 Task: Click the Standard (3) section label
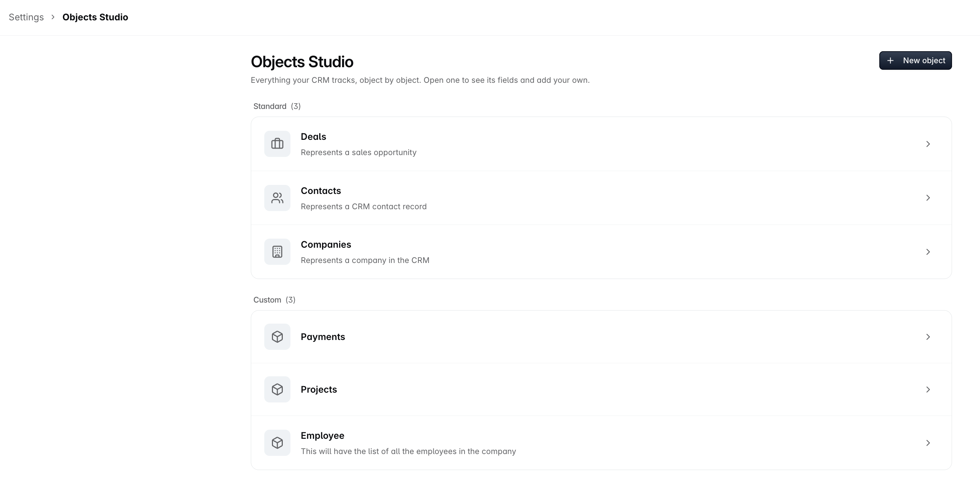coord(277,106)
